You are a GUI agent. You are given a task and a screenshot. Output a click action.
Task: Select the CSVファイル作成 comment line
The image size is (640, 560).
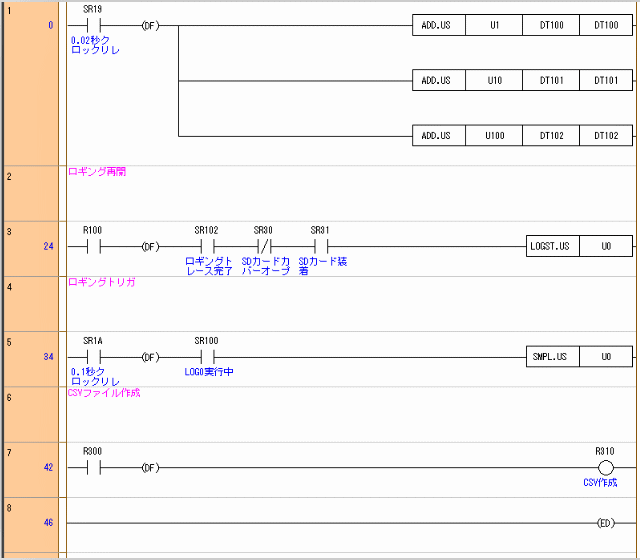[104, 393]
